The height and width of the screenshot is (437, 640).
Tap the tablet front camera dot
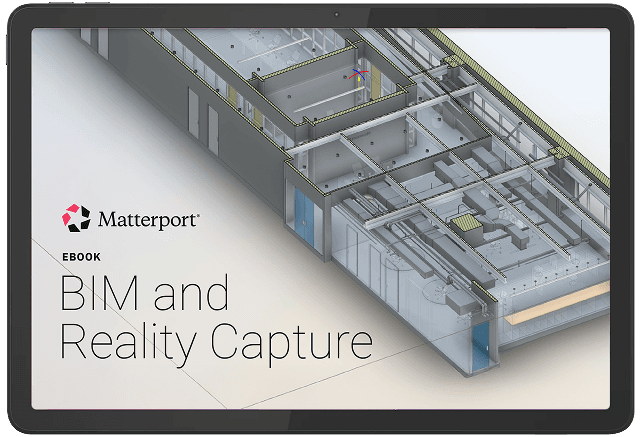336,14
